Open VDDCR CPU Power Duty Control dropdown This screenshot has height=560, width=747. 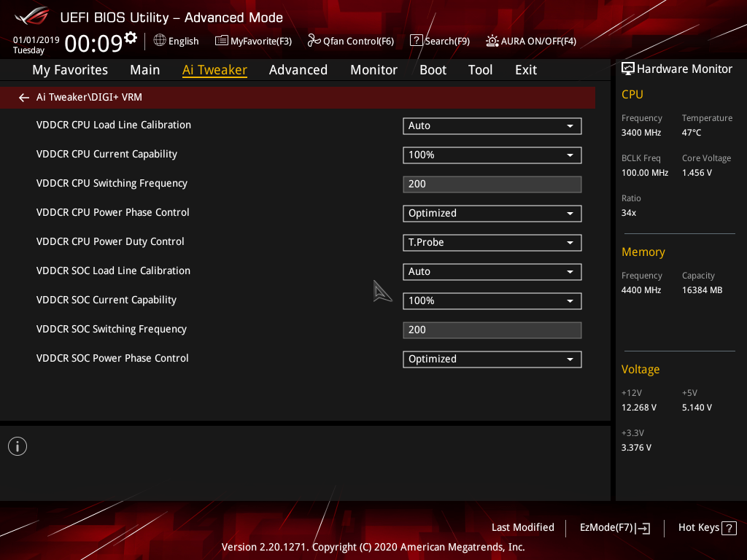pos(492,243)
